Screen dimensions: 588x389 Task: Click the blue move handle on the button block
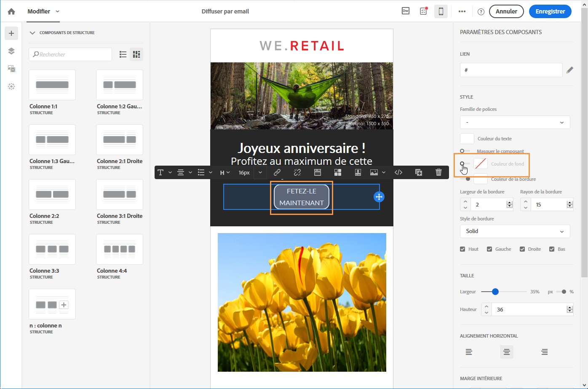click(379, 197)
